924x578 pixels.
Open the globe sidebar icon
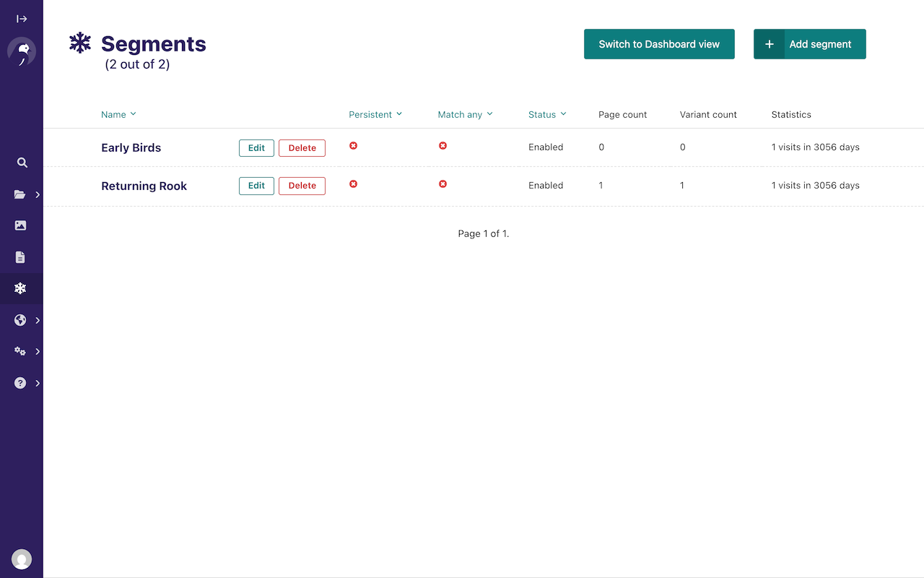(x=20, y=320)
